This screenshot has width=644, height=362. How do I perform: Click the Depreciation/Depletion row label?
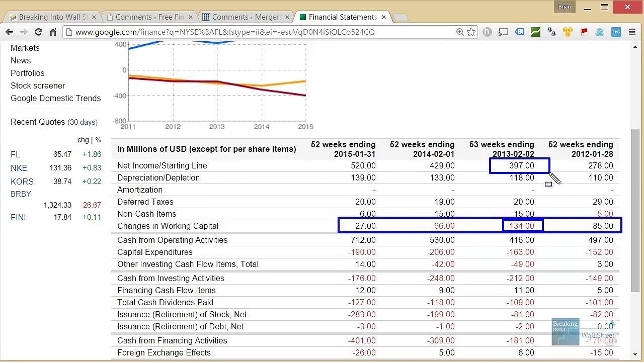click(158, 177)
